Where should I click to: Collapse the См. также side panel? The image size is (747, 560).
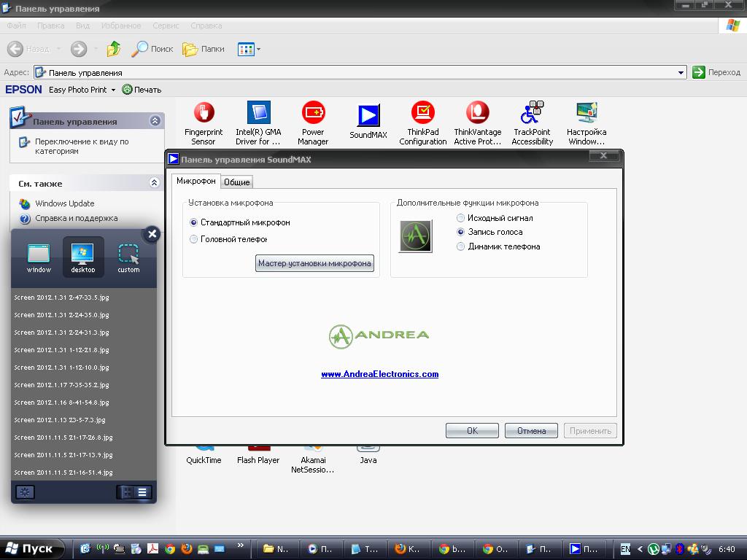tap(154, 183)
